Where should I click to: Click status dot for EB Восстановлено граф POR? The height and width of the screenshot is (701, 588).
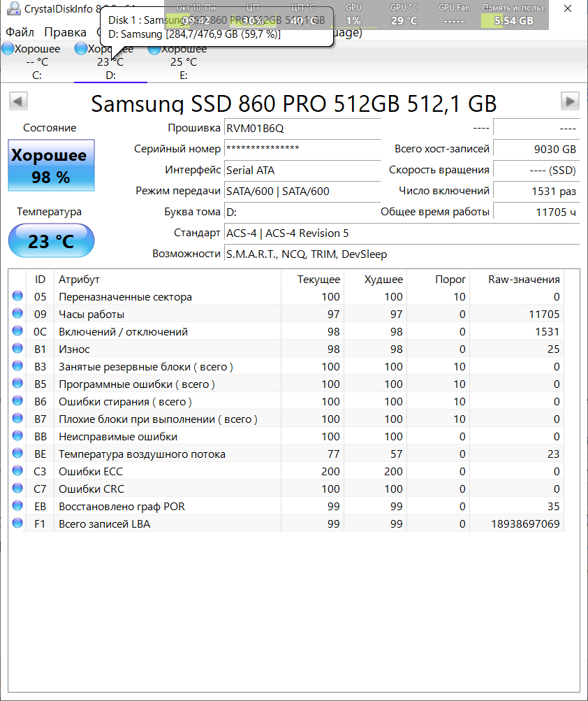[17, 505]
